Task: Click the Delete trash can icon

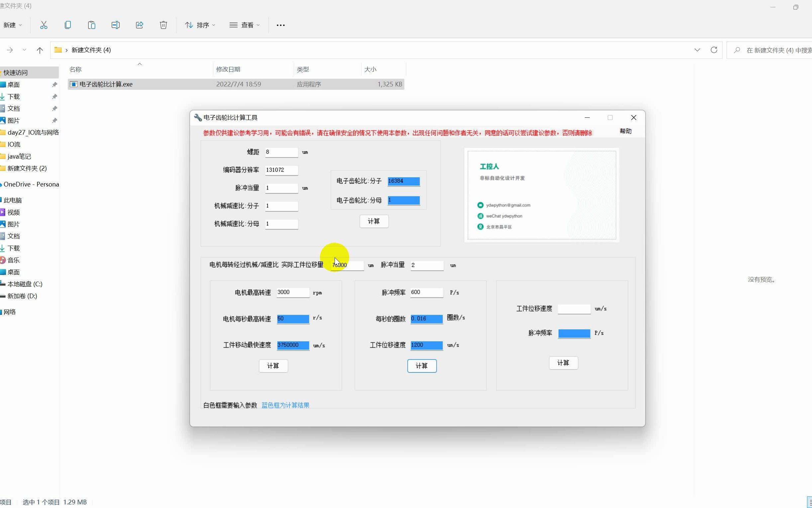Action: click(163, 25)
